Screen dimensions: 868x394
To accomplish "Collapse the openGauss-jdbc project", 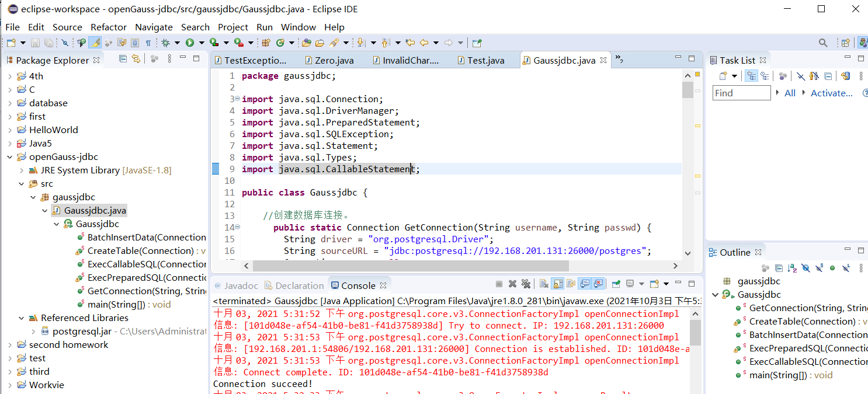I will pyautogui.click(x=10, y=156).
